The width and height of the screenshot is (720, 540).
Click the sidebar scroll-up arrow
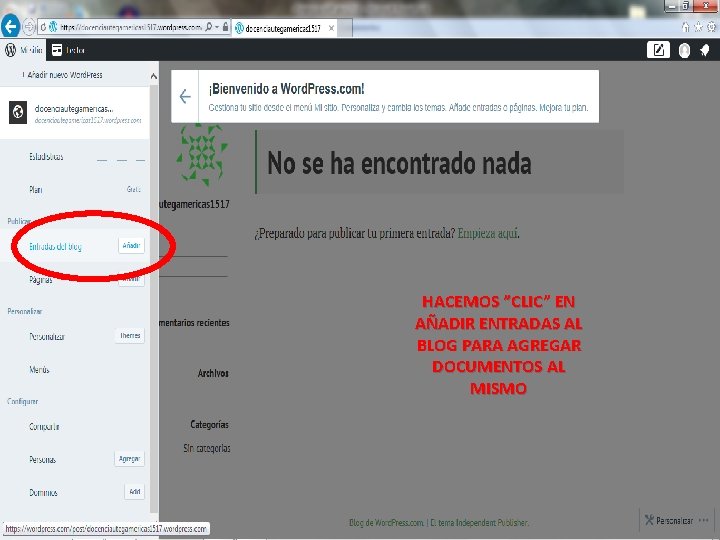(153, 76)
